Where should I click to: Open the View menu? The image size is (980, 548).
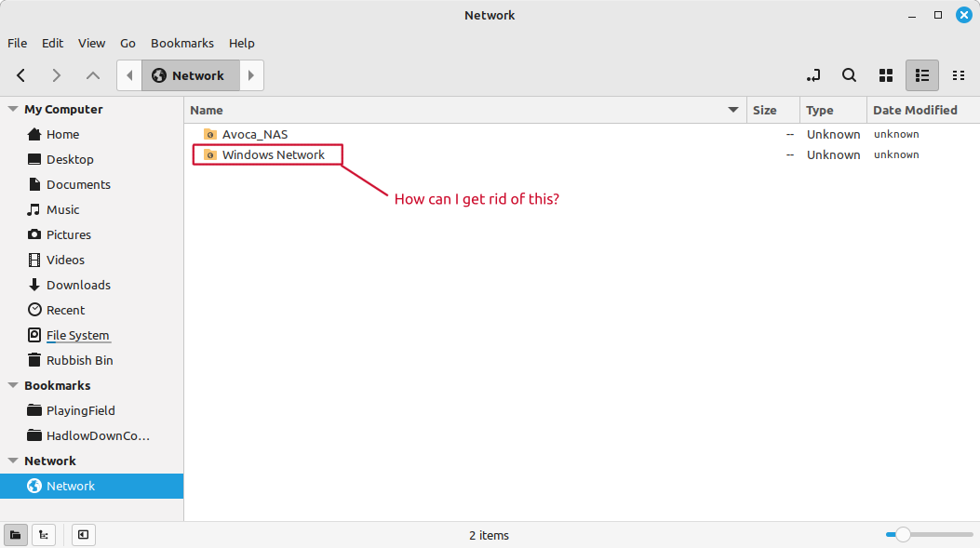91,43
